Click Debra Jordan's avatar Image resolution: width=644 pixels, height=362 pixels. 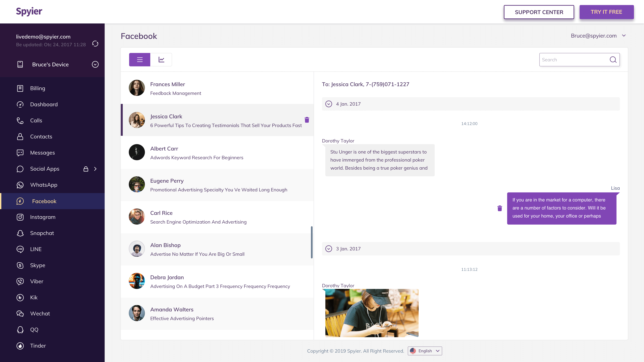point(137,281)
